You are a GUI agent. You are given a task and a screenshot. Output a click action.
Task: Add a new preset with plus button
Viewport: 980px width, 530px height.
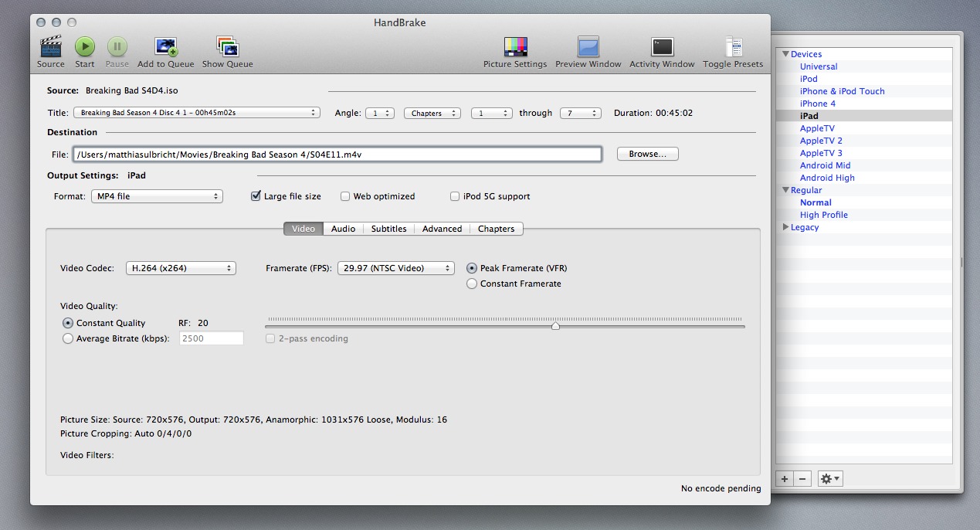click(x=785, y=479)
